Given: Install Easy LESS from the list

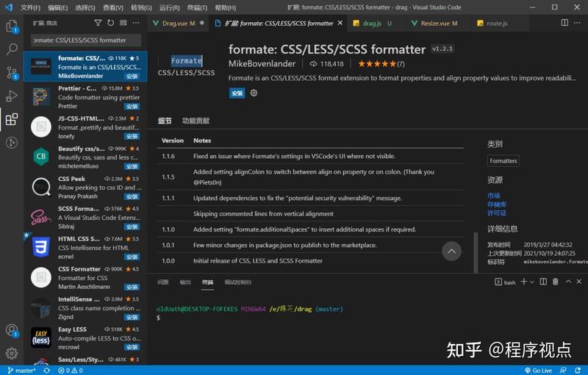Looking at the screenshot, I should (132, 347).
